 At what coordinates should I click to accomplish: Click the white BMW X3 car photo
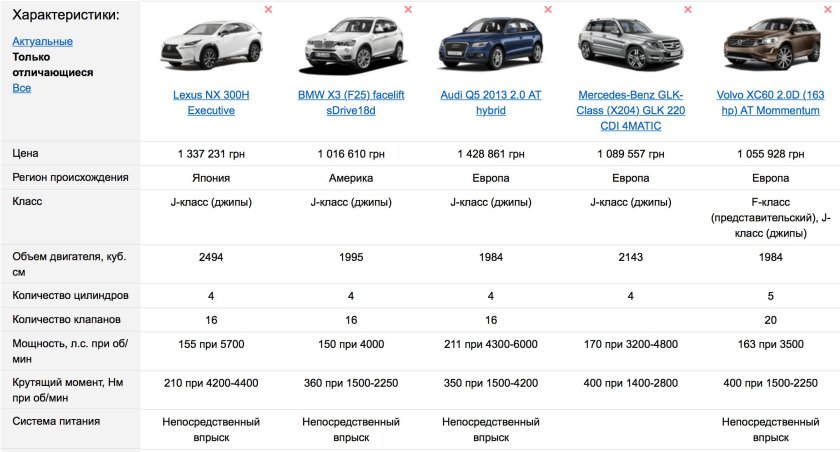coord(351,46)
